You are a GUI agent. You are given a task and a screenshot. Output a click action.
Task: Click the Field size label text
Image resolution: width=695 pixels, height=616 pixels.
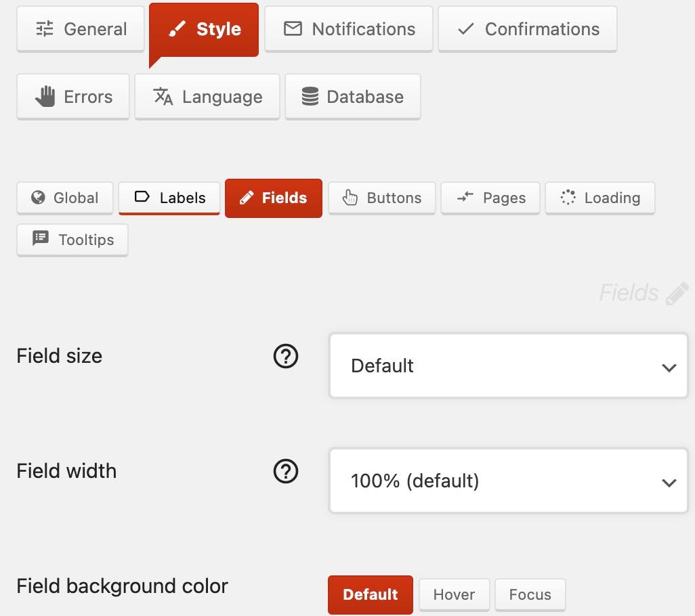[x=60, y=356]
